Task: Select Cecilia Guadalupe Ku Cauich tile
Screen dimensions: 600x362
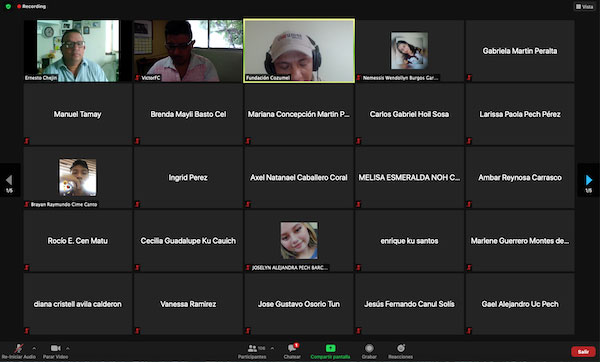Action: 188,241
